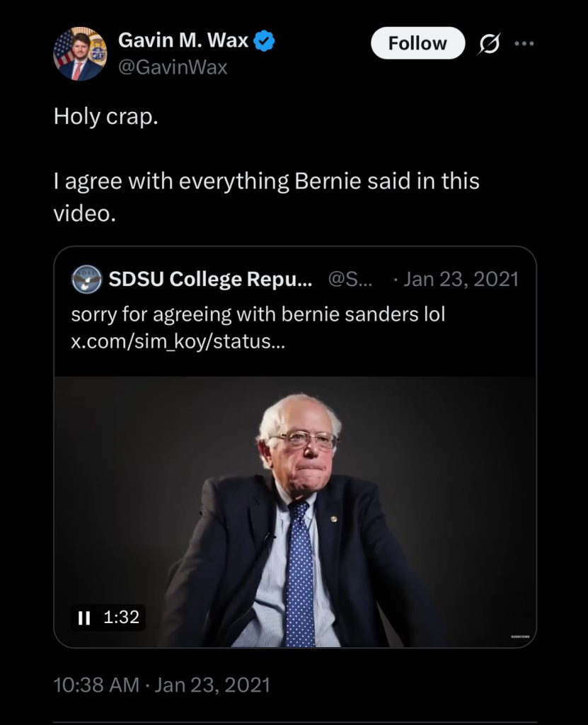Go to the @GavinWax handle
Screen dimensions: 588x725
coord(173,67)
